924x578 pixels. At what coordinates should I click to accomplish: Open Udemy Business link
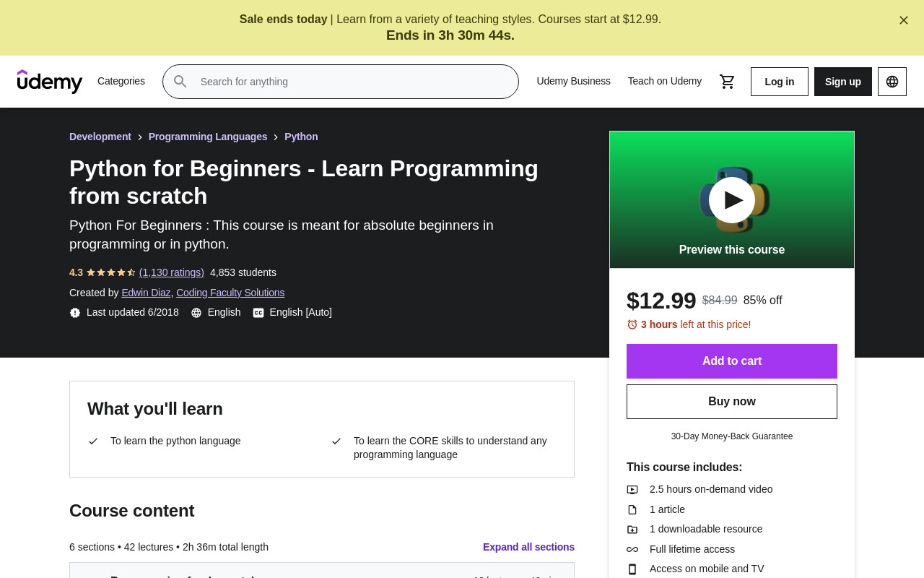pyautogui.click(x=574, y=81)
